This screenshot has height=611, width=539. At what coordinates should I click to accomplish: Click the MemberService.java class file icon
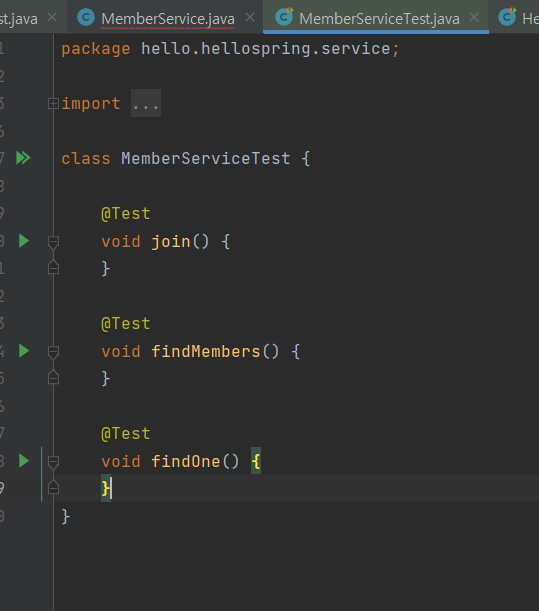(x=86, y=17)
